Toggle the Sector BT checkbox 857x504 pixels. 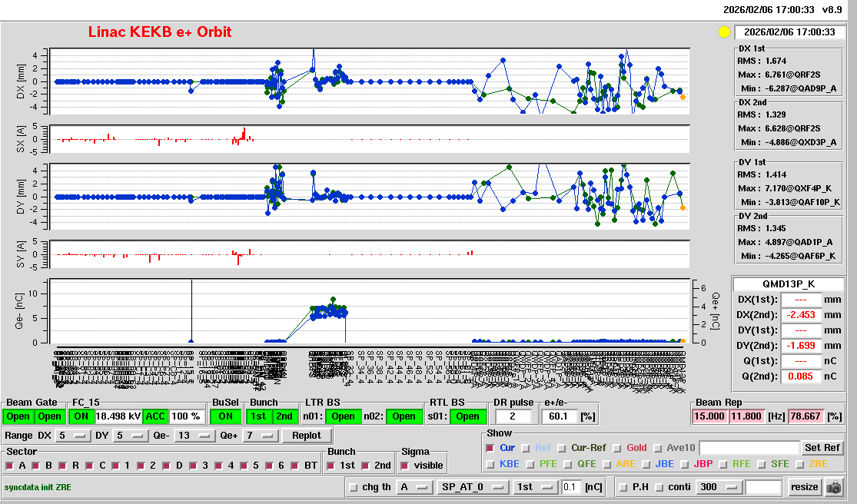[x=299, y=466]
